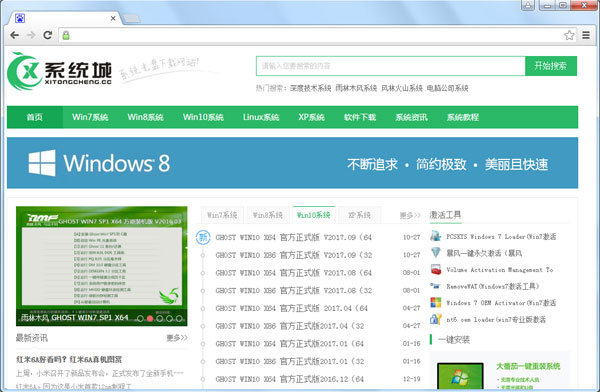
Task: Open PCSKYS Windows 7 Loader link
Action: (x=501, y=237)
